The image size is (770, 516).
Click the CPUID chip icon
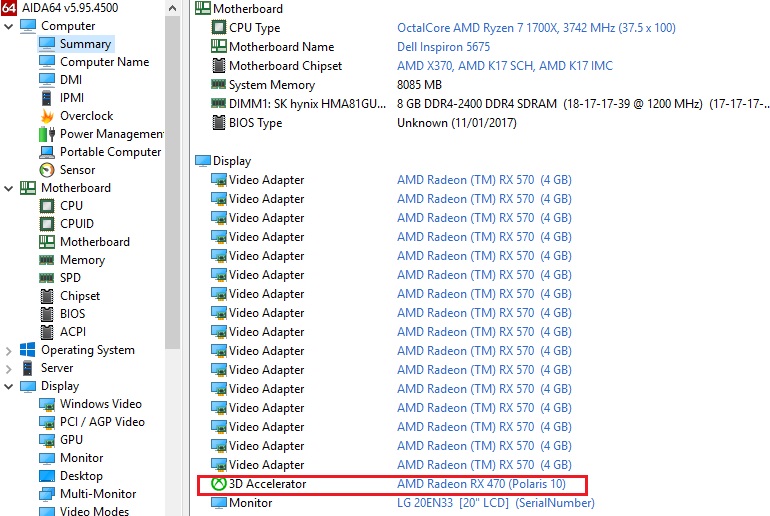coord(47,224)
